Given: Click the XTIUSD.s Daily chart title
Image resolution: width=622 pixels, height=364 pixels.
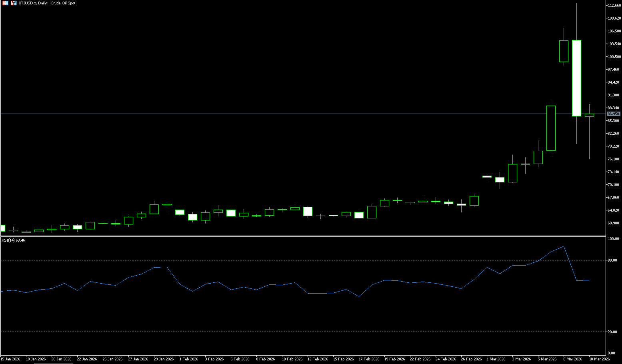Looking at the screenshot, I should [x=47, y=3].
